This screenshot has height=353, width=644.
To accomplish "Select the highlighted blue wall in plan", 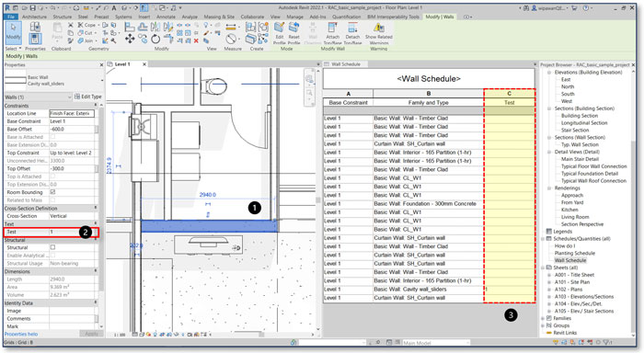I will coord(209,226).
